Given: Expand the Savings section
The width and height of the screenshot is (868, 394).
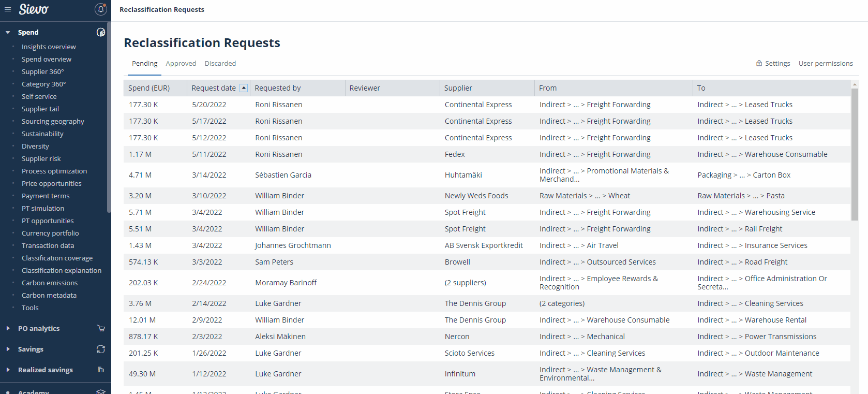Looking at the screenshot, I should coord(8,349).
